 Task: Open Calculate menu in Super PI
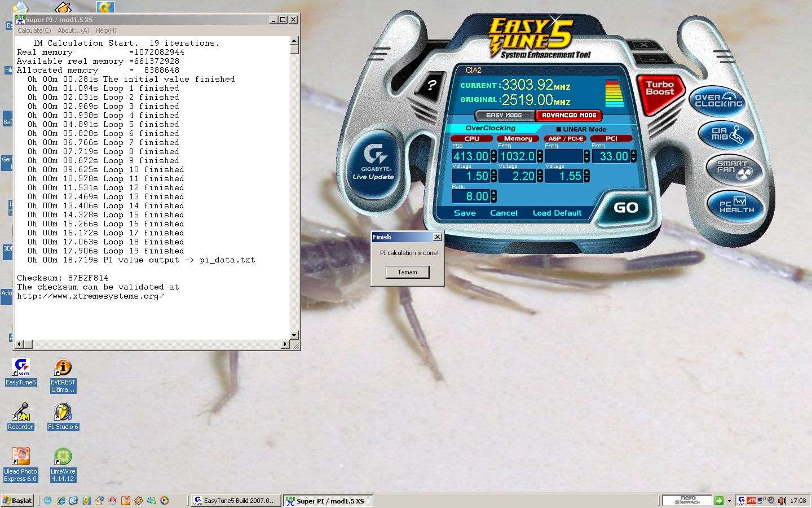pos(34,30)
